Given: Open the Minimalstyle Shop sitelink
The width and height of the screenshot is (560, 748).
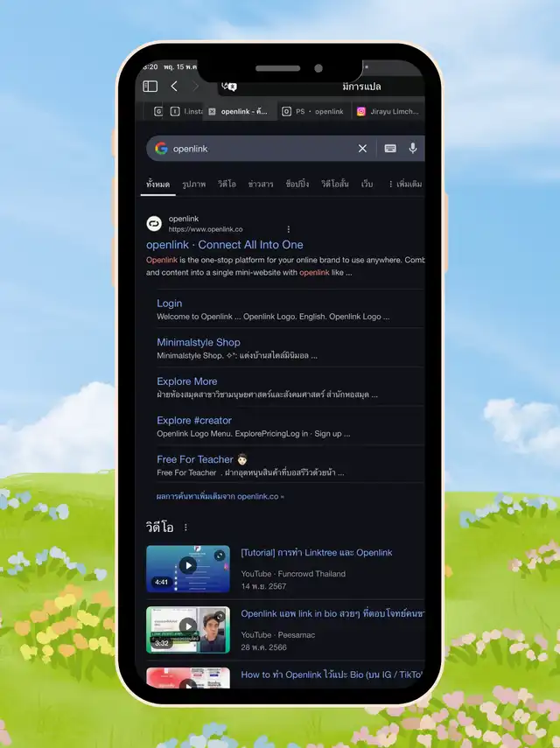Looking at the screenshot, I should point(199,342).
